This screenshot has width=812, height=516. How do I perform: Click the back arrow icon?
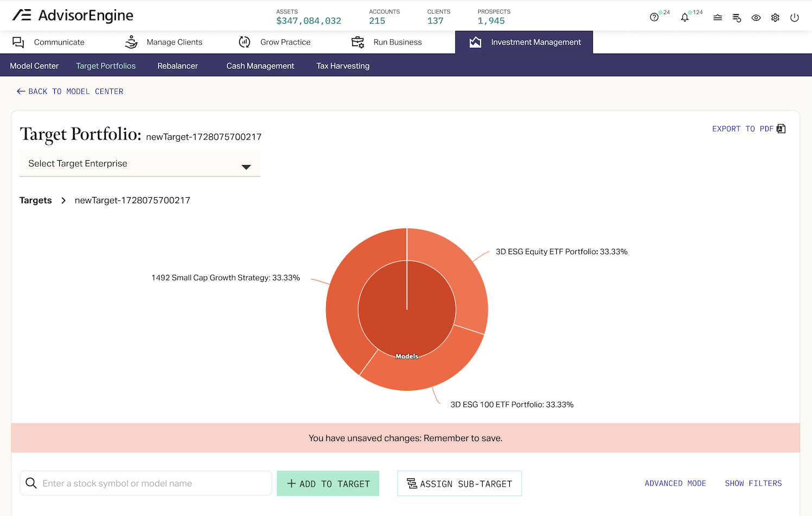pos(21,91)
